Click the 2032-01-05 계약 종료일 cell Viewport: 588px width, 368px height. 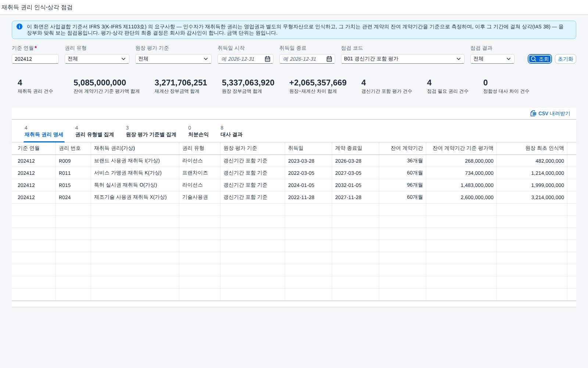[x=356, y=185]
